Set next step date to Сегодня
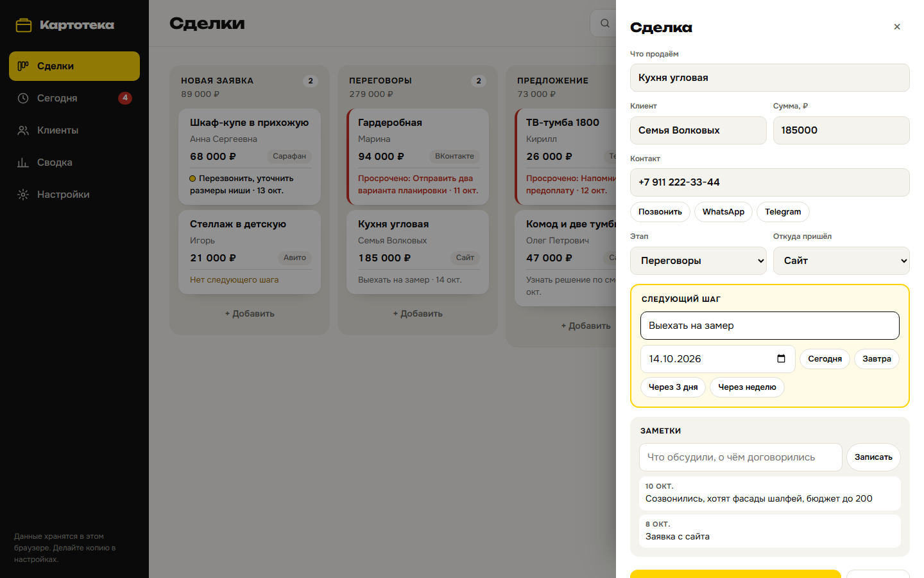This screenshot has width=924, height=578. [x=825, y=359]
